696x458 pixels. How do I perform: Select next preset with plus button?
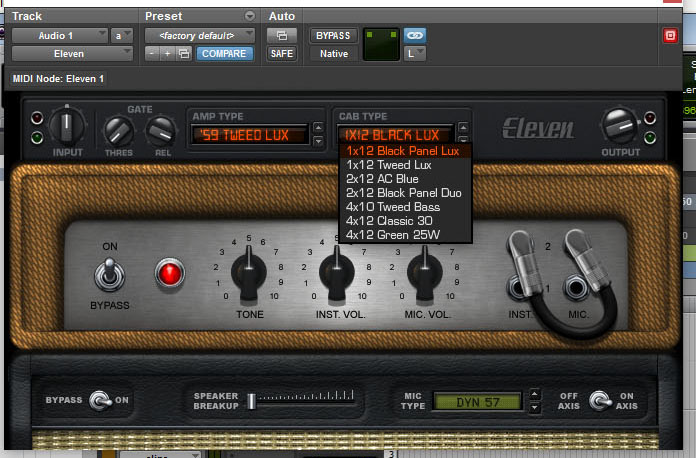(167, 54)
